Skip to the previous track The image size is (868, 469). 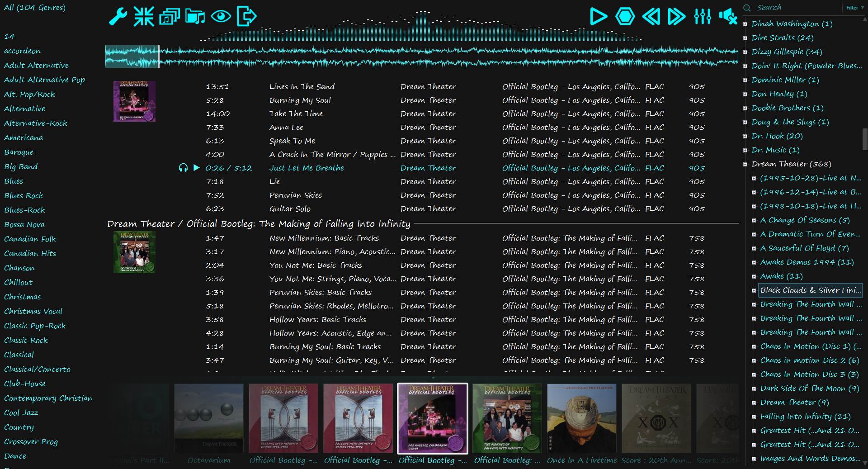click(651, 17)
